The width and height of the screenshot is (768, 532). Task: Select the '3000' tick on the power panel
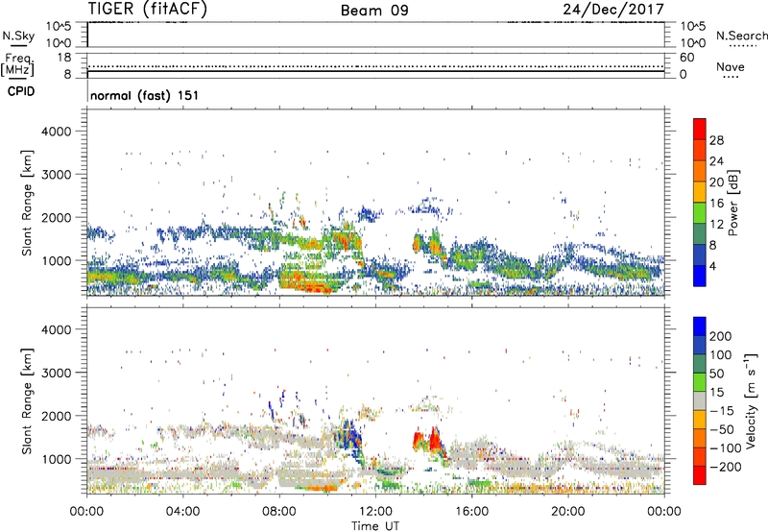tap(57, 175)
